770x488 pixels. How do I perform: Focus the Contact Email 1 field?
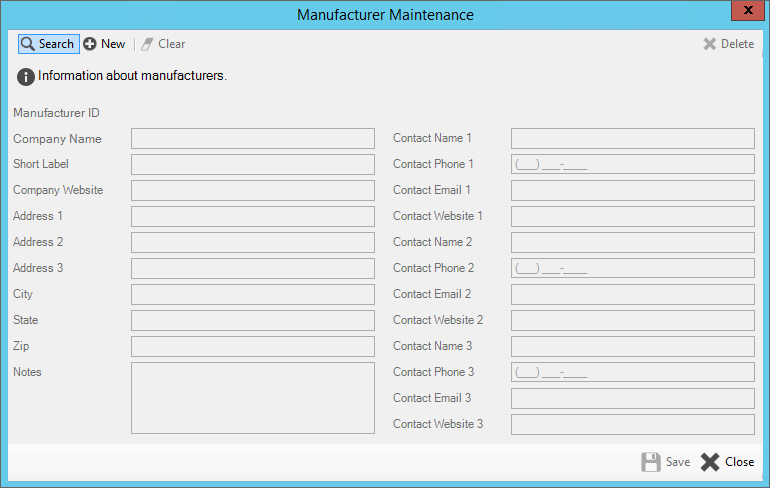pos(633,190)
